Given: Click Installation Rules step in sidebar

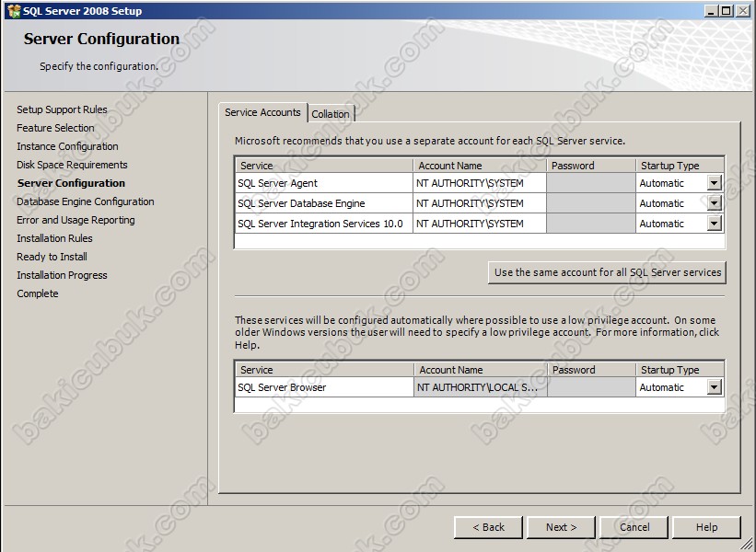Looking at the screenshot, I should pyautogui.click(x=54, y=238).
